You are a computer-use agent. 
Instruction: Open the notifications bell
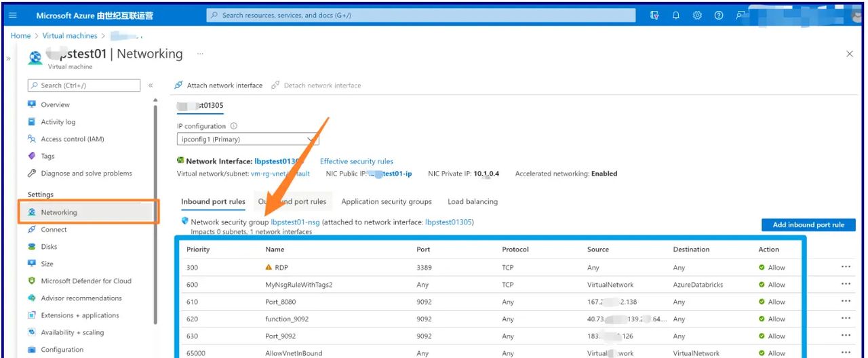[x=676, y=16]
